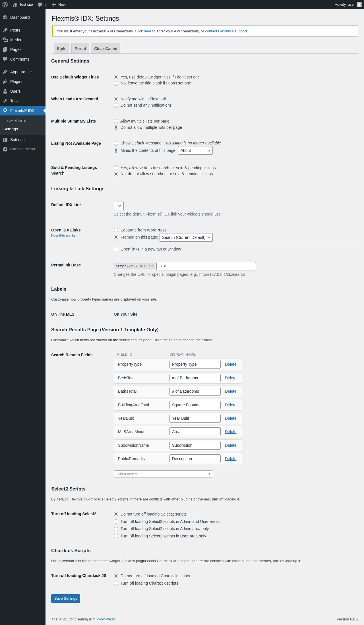Image resolution: width=364 pixels, height=625 pixels.
Task: Switch to the Style tab
Action: coord(61,49)
